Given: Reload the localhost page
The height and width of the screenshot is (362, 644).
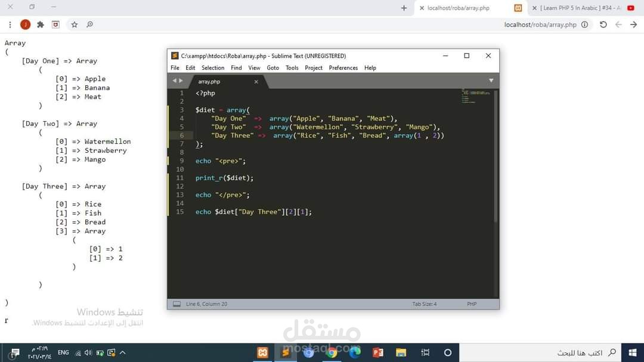Looking at the screenshot, I should (x=603, y=24).
